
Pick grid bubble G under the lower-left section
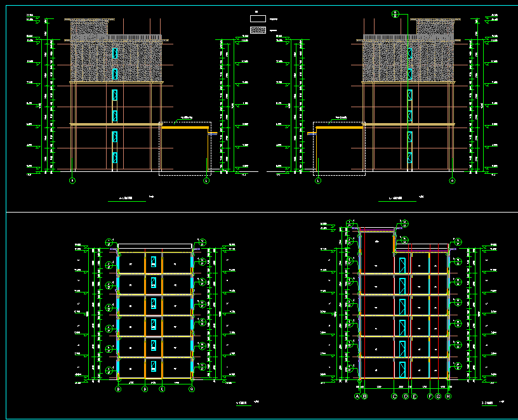click(192, 389)
